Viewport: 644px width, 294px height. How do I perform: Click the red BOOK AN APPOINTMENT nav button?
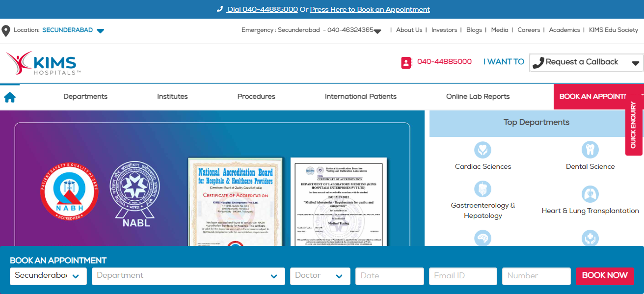599,97
